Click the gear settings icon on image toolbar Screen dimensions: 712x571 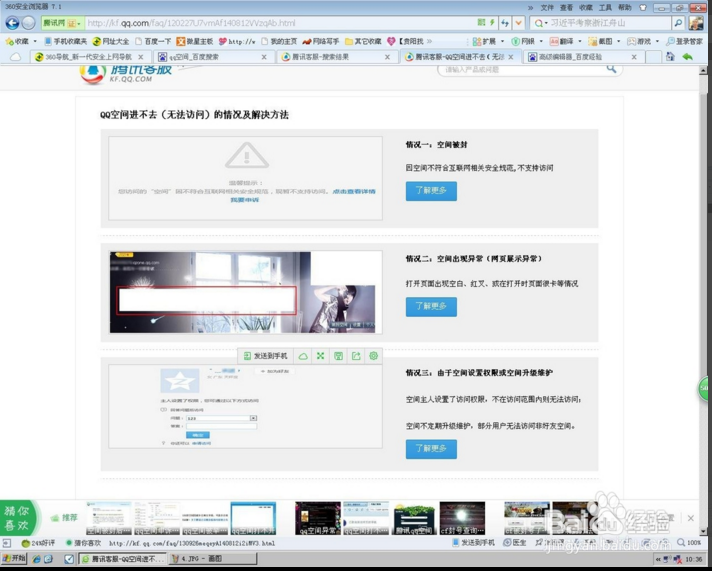click(373, 356)
